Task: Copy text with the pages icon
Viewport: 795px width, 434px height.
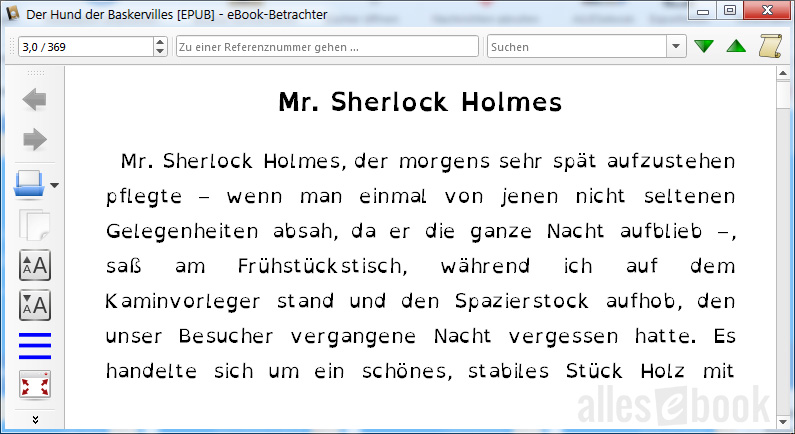Action: coord(34,225)
